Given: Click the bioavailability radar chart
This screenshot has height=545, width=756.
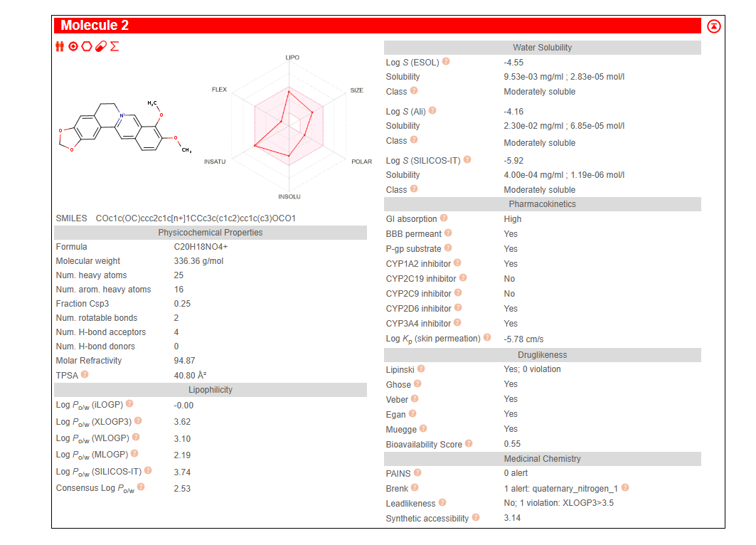Looking at the screenshot, I should (289, 125).
